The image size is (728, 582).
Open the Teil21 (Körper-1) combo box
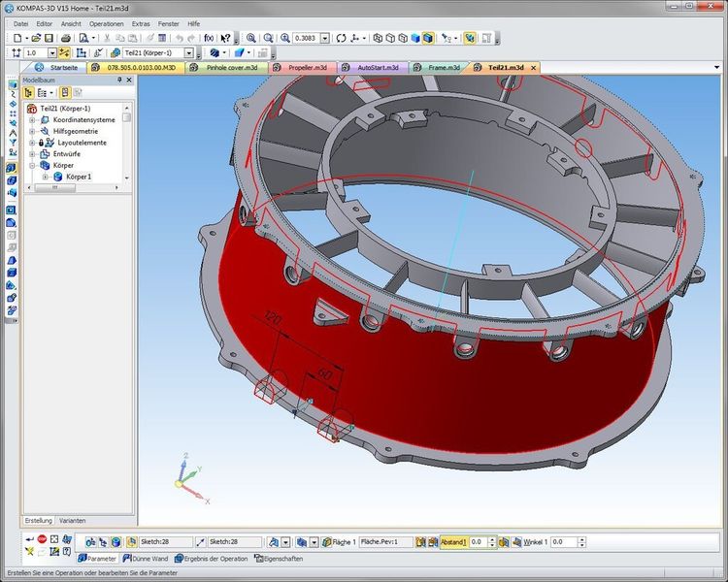(x=188, y=52)
